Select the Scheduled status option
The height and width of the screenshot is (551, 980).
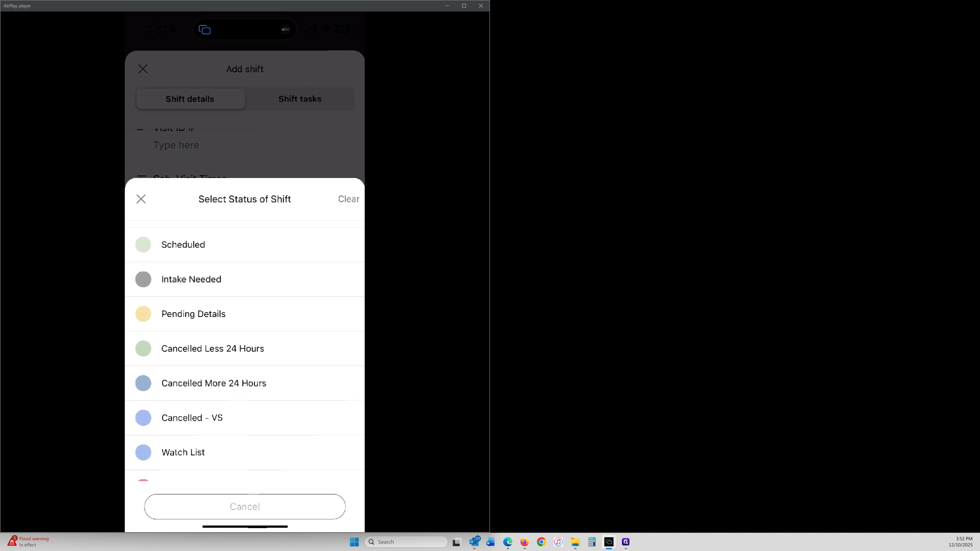(183, 245)
